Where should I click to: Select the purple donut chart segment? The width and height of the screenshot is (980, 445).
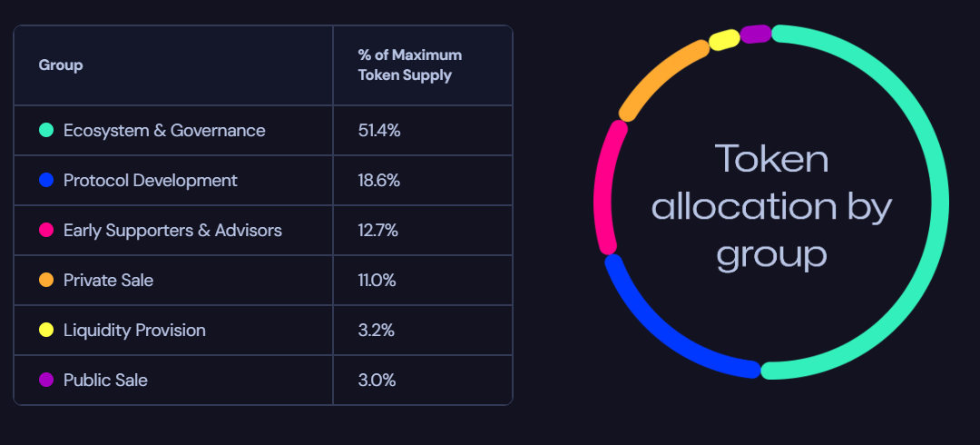755,34
